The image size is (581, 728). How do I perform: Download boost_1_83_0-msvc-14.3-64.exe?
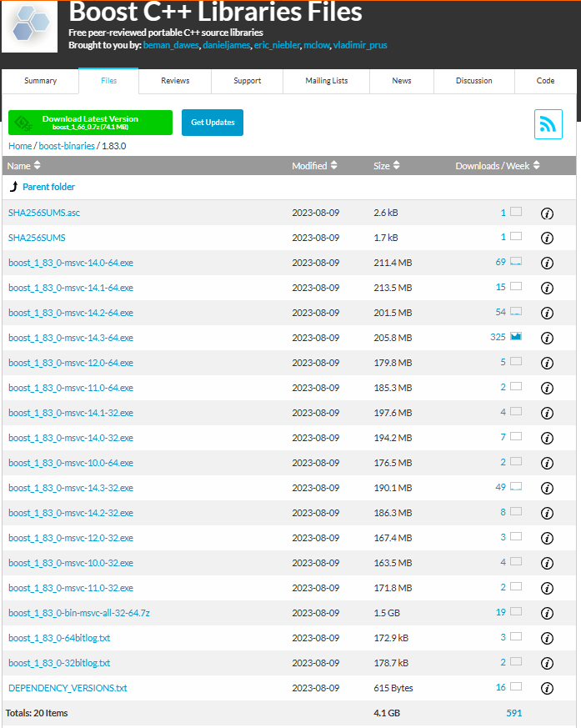(71, 338)
